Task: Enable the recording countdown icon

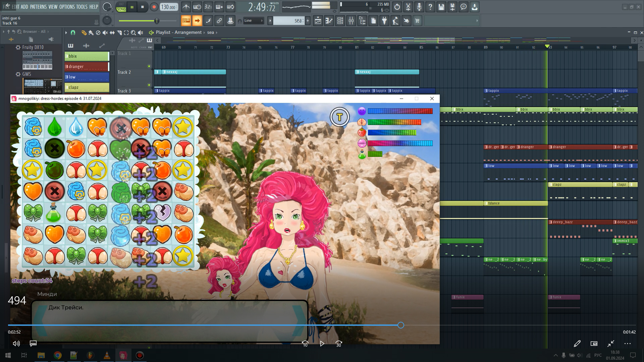Action: click(x=208, y=7)
